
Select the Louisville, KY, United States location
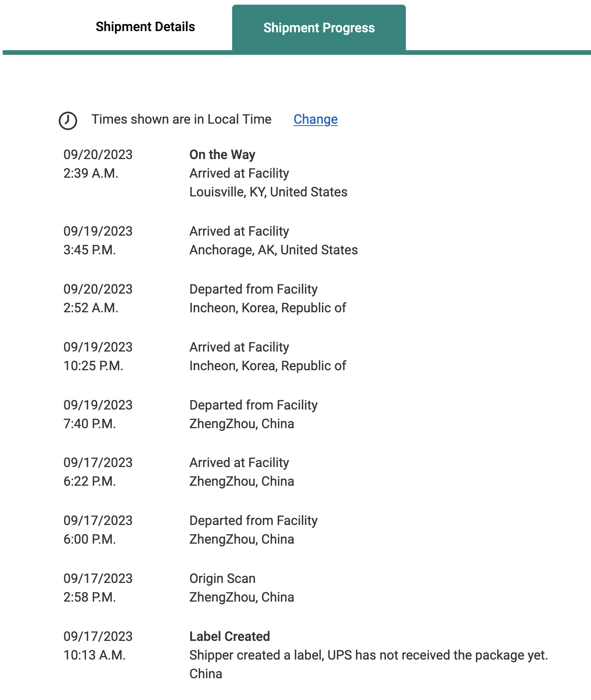pos(268,192)
